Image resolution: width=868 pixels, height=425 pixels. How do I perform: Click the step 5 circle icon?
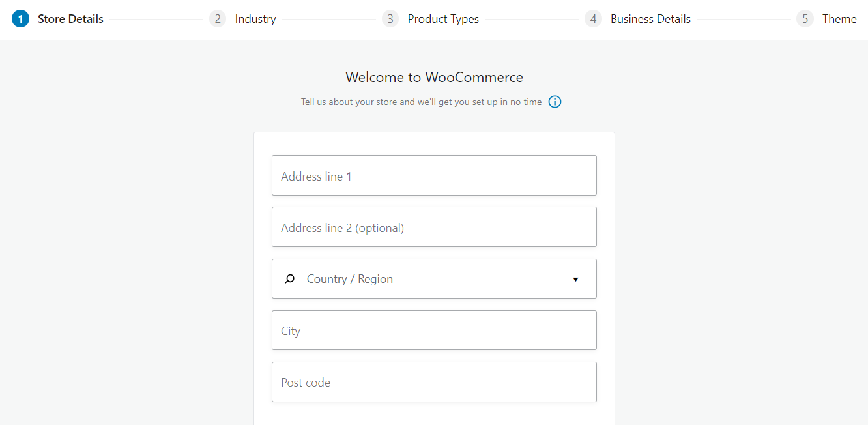click(805, 19)
